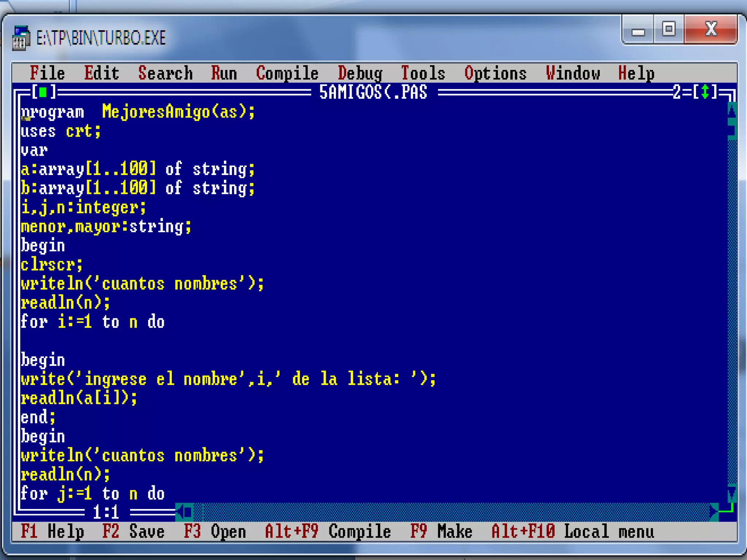Expand the Options menu

pyautogui.click(x=495, y=73)
